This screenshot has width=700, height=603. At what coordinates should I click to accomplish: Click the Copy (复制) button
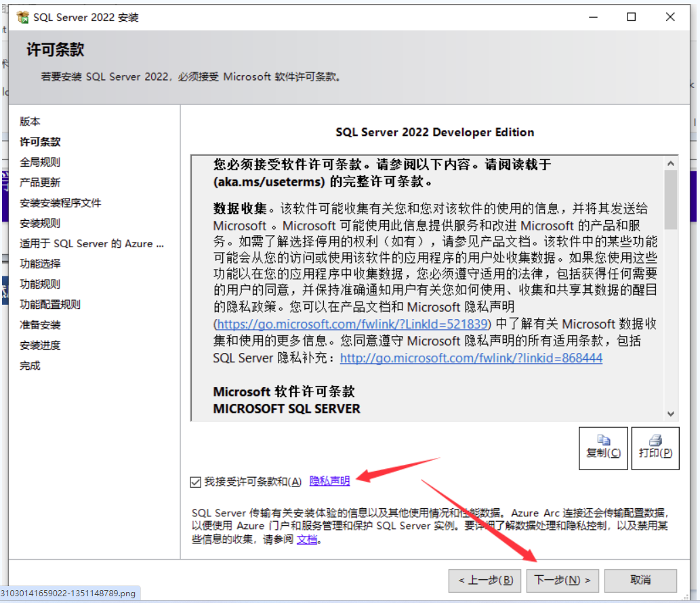[603, 448]
